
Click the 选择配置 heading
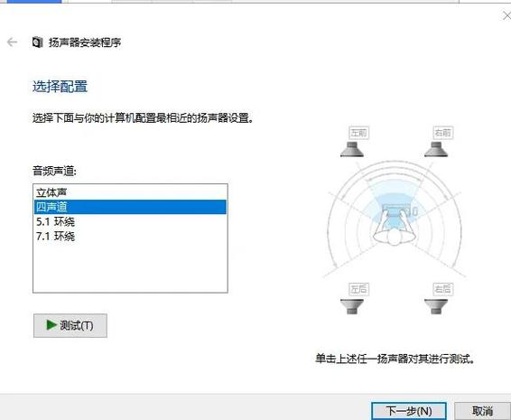(60, 87)
